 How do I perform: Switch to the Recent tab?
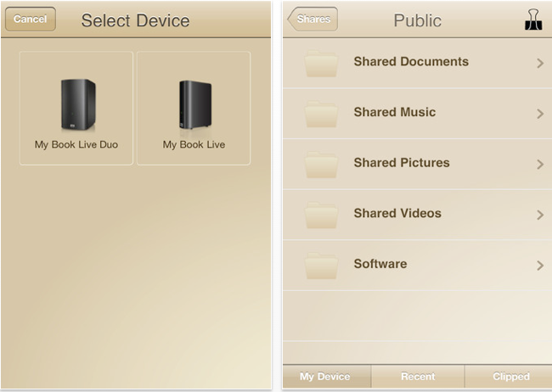pyautogui.click(x=418, y=377)
